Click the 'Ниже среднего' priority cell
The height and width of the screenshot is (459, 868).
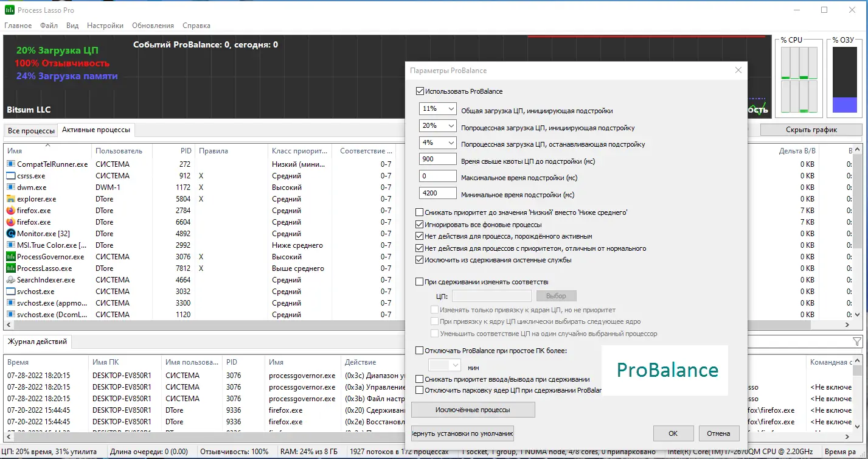point(297,245)
